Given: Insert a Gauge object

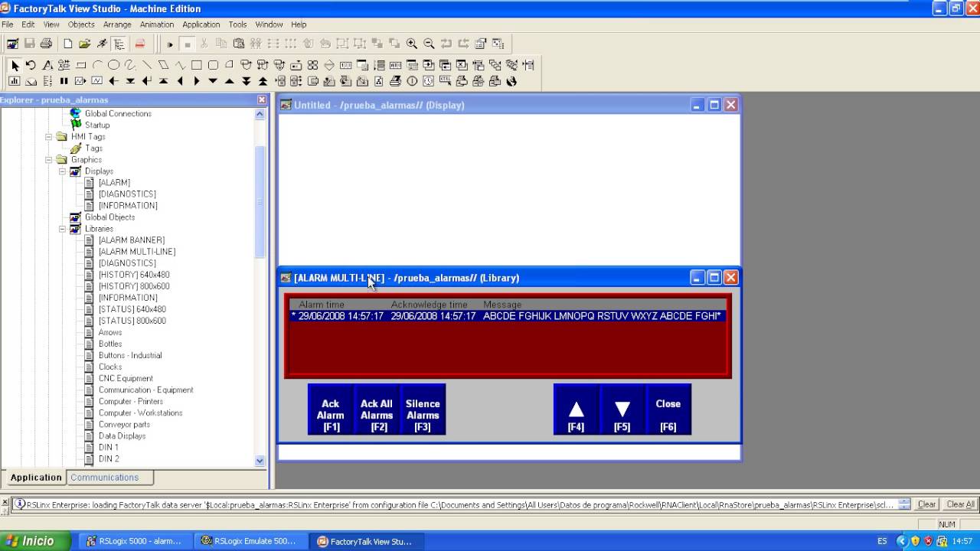Looking at the screenshot, I should click(31, 81).
